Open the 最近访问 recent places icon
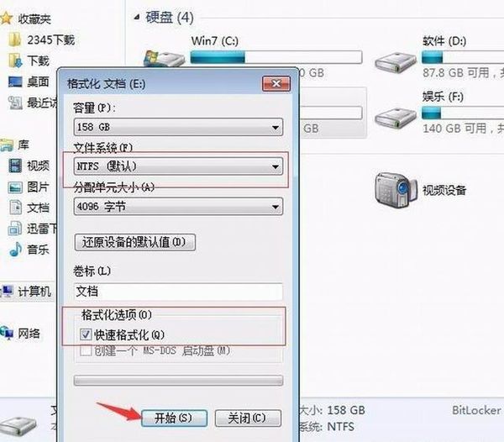504x442 pixels. [15, 103]
